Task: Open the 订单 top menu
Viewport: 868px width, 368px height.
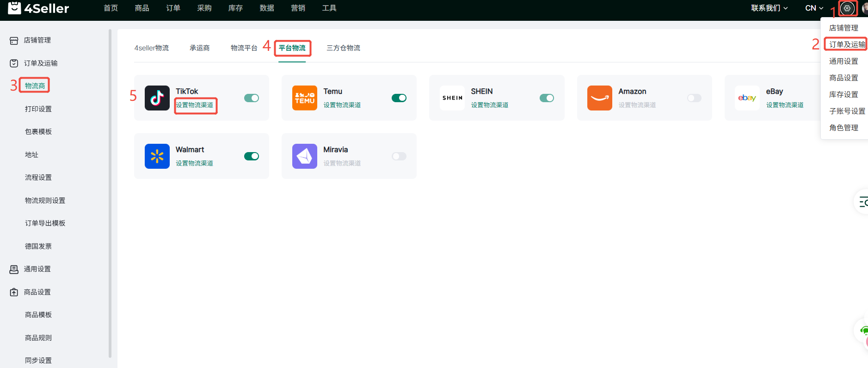Action: (173, 8)
